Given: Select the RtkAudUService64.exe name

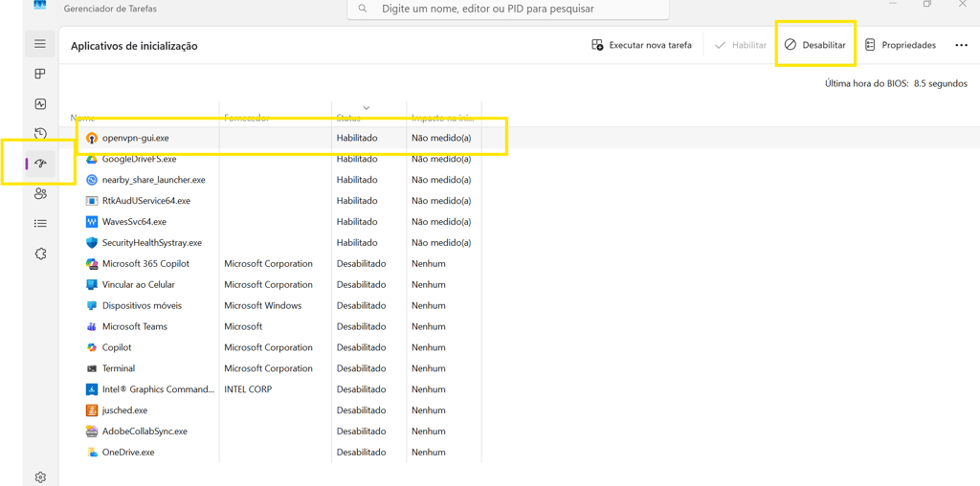Looking at the screenshot, I should pos(146,201).
